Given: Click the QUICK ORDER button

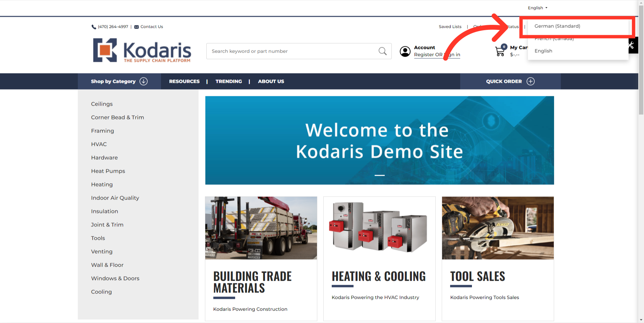Looking at the screenshot, I should coord(510,81).
